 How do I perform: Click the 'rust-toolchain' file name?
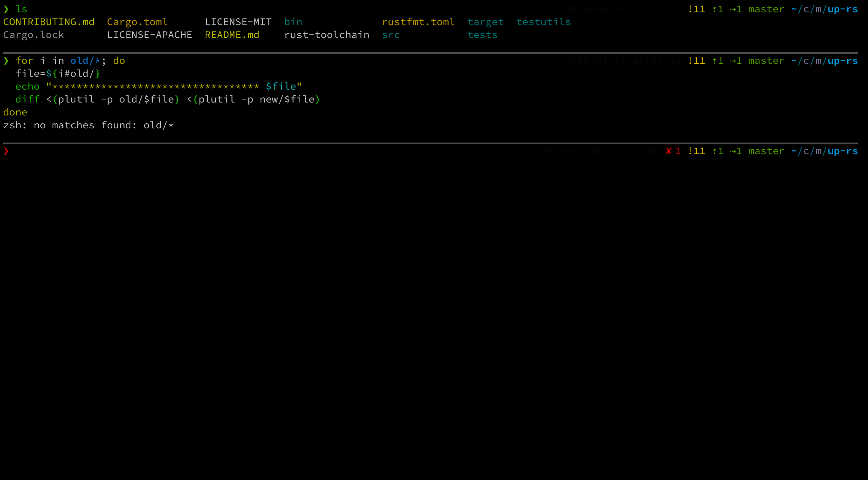327,35
